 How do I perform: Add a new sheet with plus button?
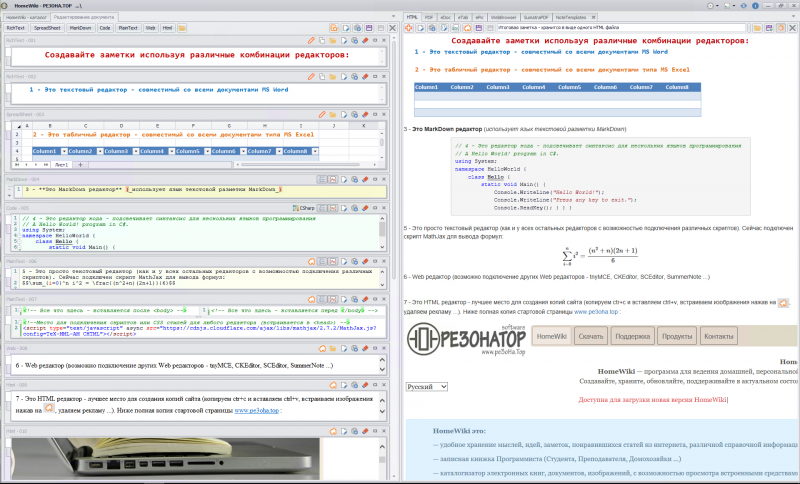point(80,165)
